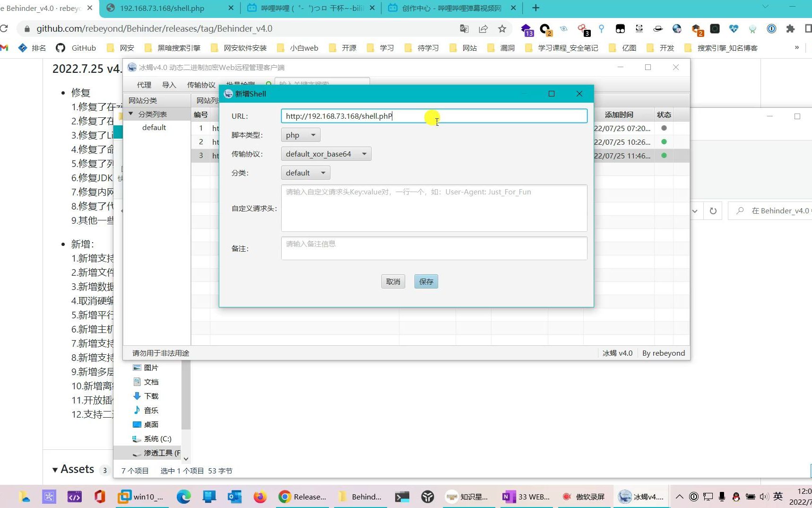Expand explorer address history dropdown
This screenshot has height=508, width=812.
click(695, 211)
